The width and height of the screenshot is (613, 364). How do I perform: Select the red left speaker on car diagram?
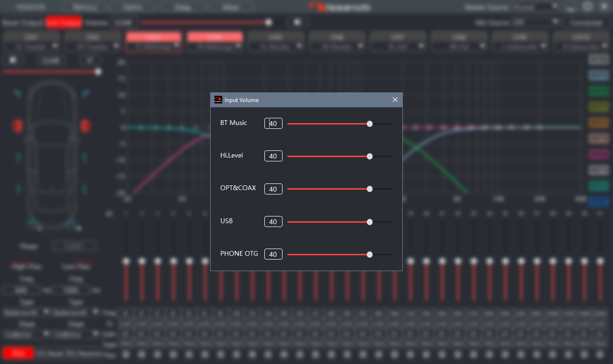click(18, 126)
